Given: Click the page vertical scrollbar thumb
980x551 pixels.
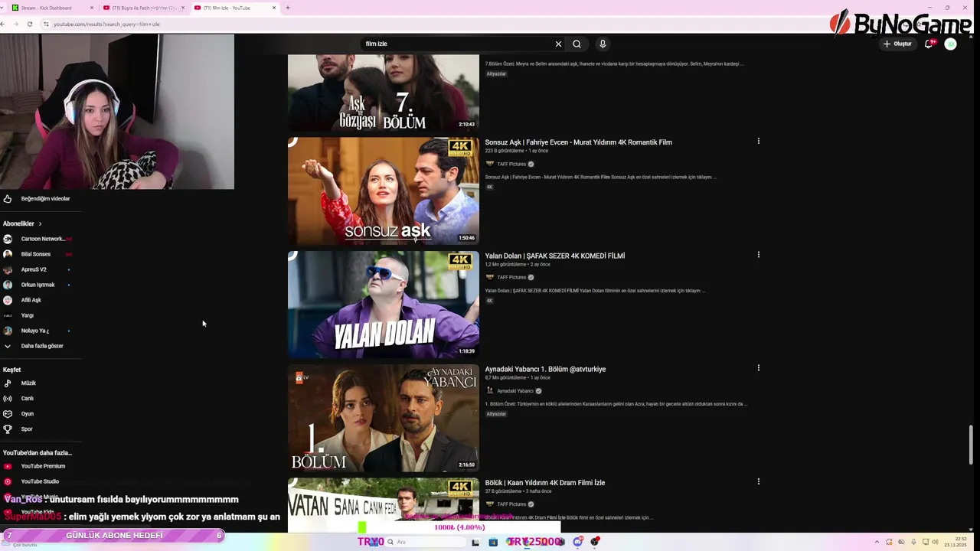Looking at the screenshot, I should 972,445.
